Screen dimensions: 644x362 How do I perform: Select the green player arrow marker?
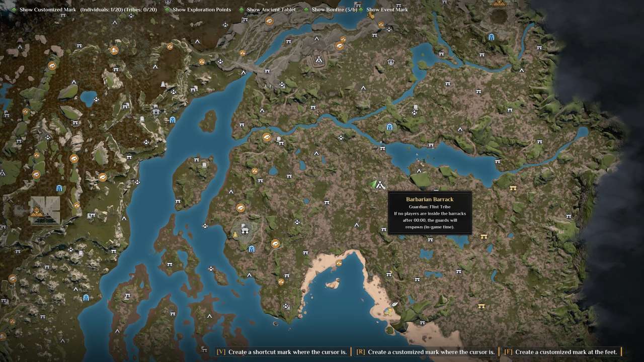(x=373, y=184)
